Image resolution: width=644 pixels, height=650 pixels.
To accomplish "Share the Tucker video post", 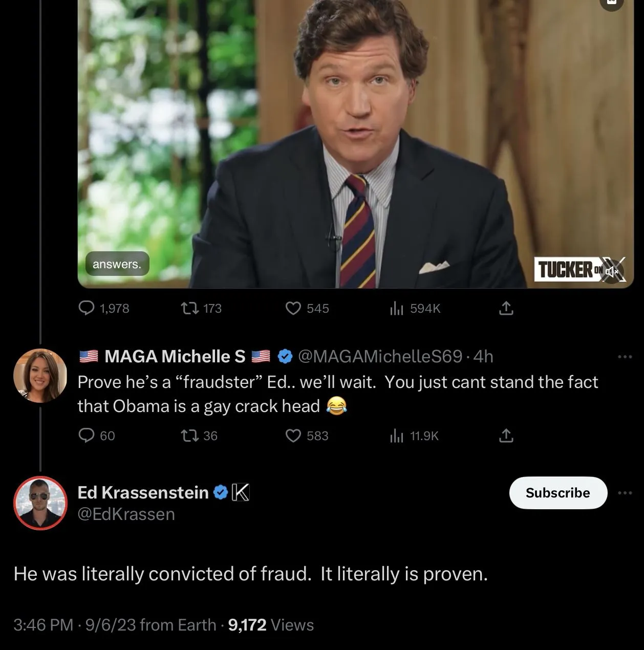I will 506,308.
